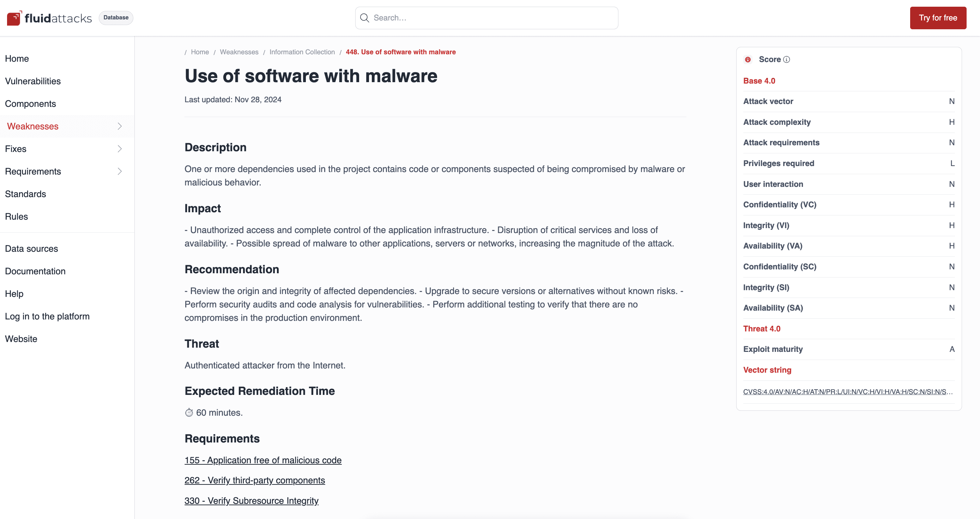The width and height of the screenshot is (980, 519).
Task: Click the Attack complexity row
Action: pos(849,122)
